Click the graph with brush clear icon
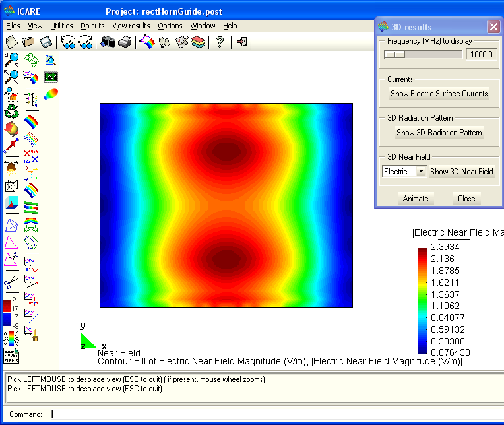 point(31,333)
